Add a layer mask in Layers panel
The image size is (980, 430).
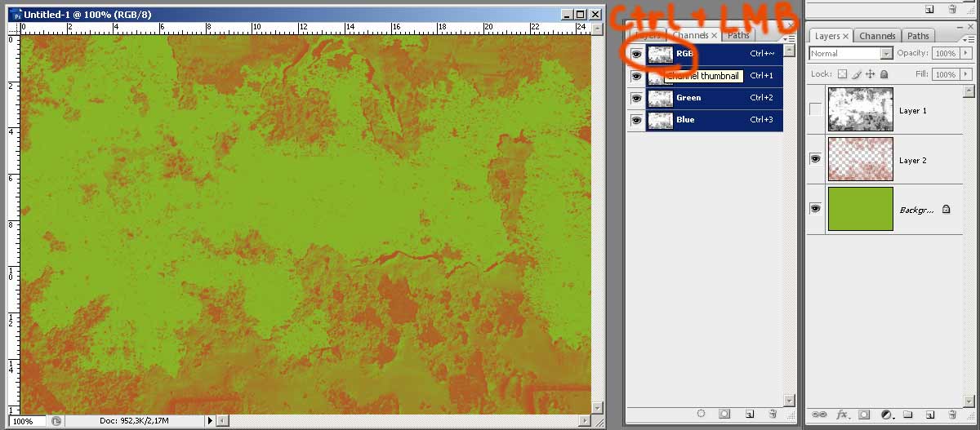click(864, 414)
